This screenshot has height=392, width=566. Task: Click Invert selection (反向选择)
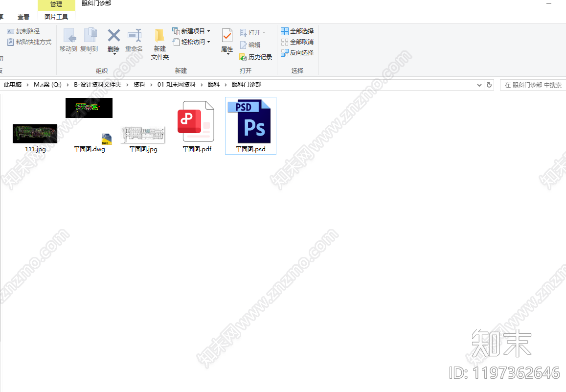tap(297, 53)
